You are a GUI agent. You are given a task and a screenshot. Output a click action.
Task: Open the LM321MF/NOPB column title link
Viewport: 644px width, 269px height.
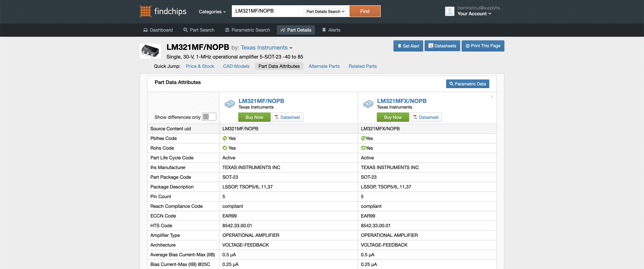[x=261, y=101]
